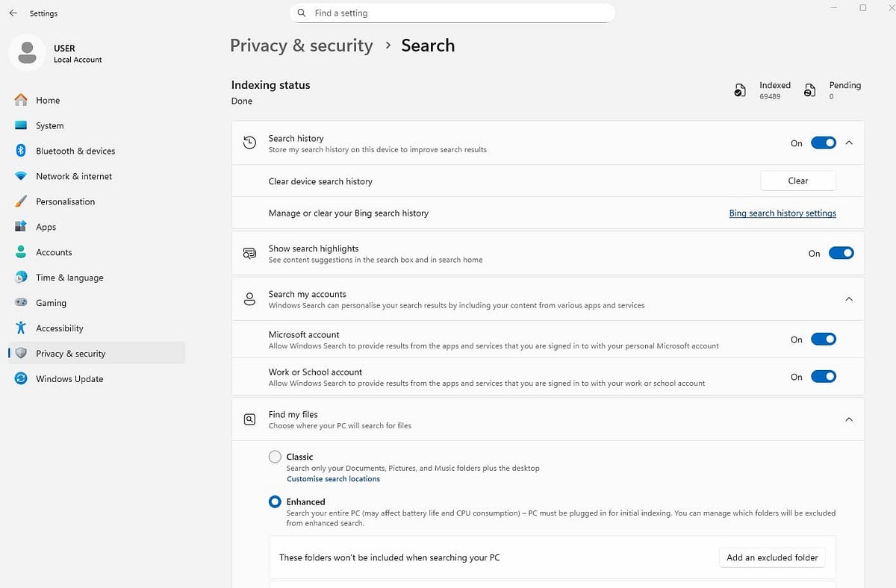Click the Bluetooth & devices icon
Image resolution: width=896 pixels, height=588 pixels.
click(x=21, y=151)
